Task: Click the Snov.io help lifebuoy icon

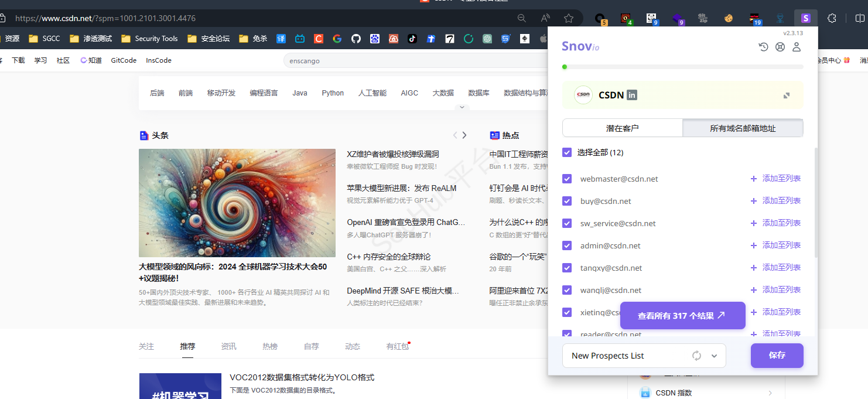Action: tap(780, 47)
